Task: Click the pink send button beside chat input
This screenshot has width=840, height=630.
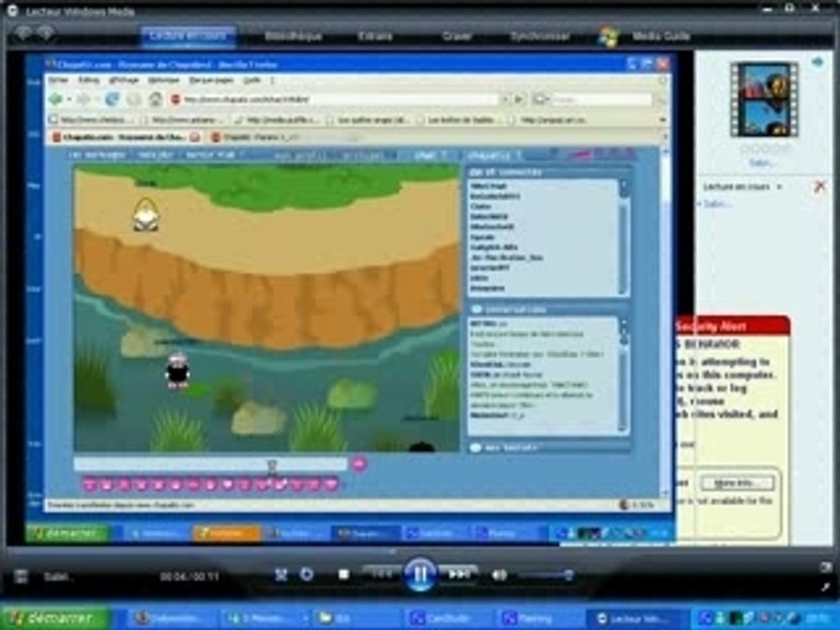Action: (359, 464)
